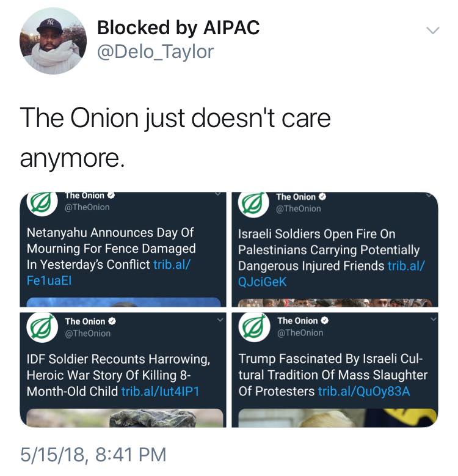
Task: Click "Blocked by AIPAC" display name
Action: 178,27
